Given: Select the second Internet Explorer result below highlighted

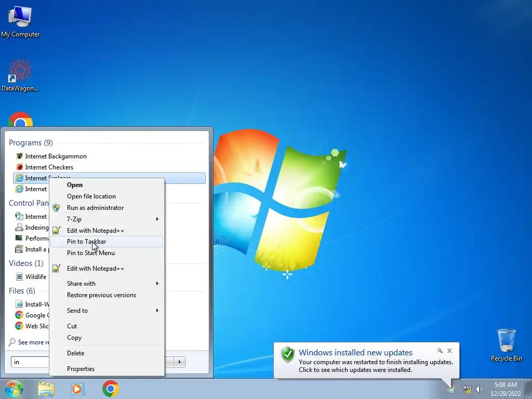Looking at the screenshot, I should click(31, 189).
